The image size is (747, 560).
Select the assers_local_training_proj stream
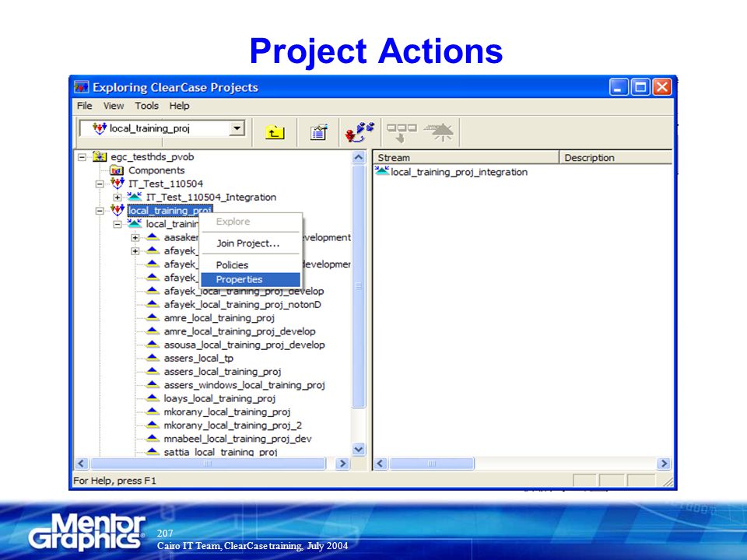click(223, 372)
